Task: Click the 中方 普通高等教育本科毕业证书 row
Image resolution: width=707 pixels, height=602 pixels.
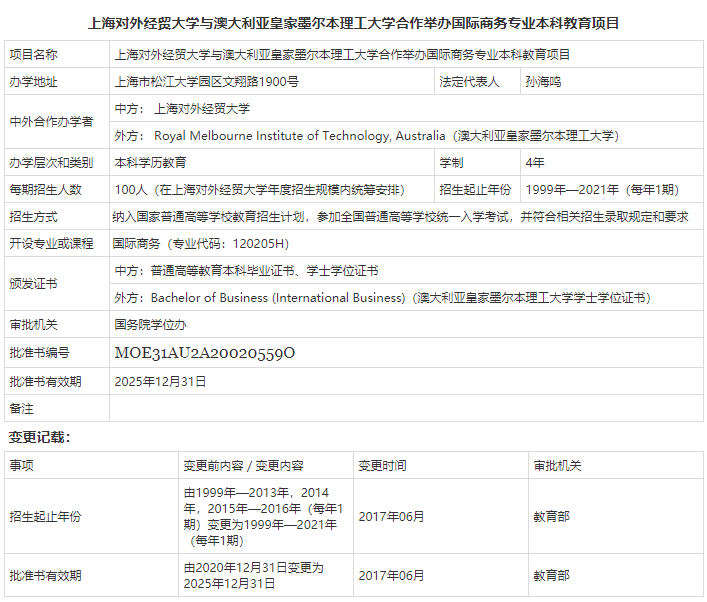Action: [x=406, y=271]
